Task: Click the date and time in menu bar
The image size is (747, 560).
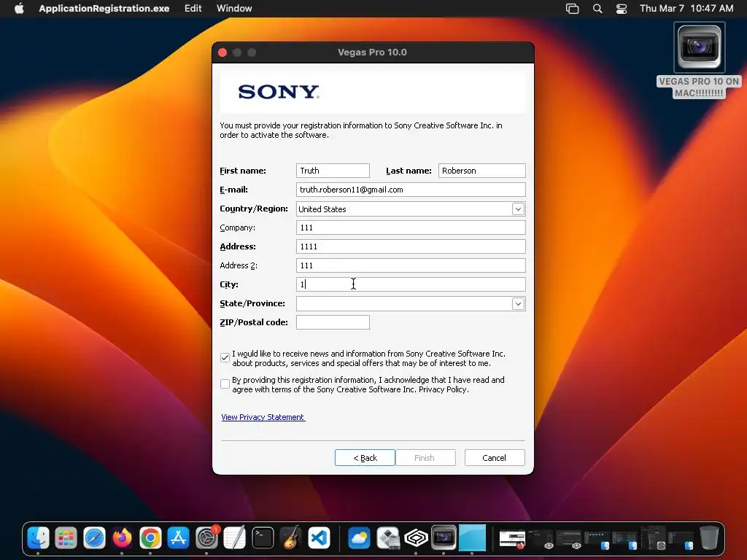Action: click(x=686, y=9)
